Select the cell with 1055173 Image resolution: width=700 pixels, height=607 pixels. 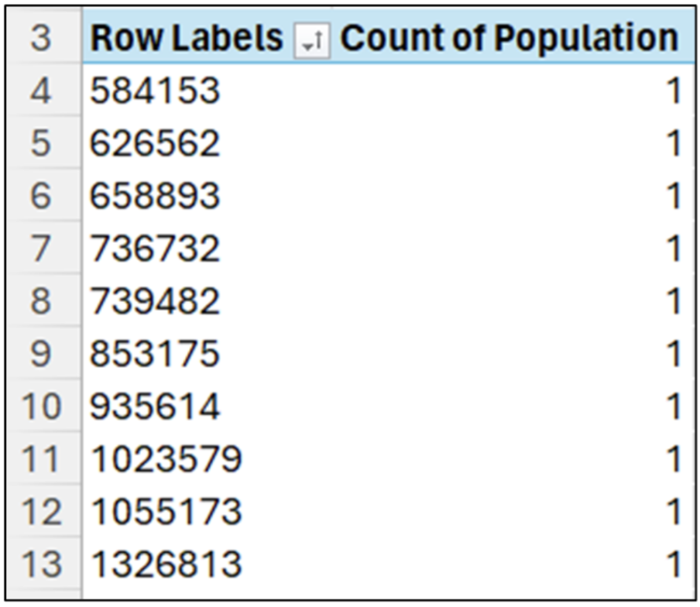(x=166, y=512)
